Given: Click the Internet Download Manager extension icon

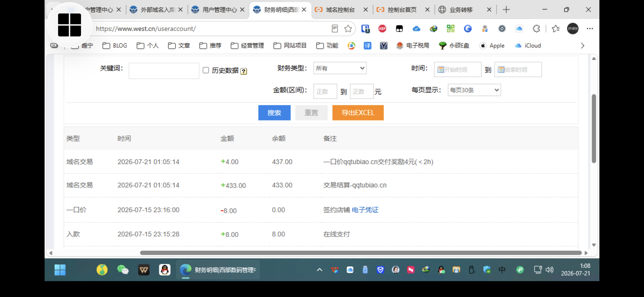Looking at the screenshot, I should [433, 29].
